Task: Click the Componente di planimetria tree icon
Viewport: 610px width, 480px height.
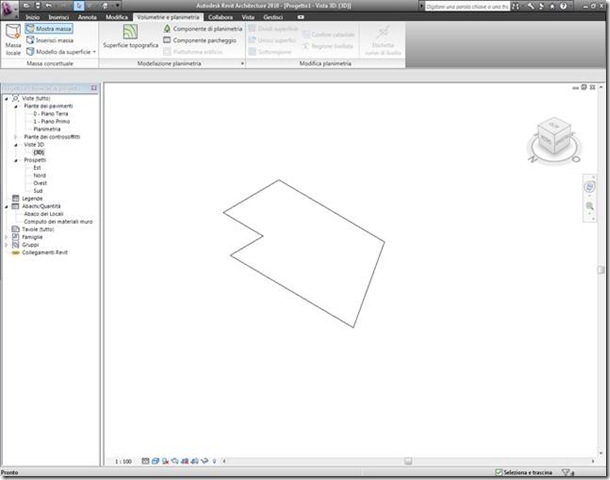Action: point(167,28)
